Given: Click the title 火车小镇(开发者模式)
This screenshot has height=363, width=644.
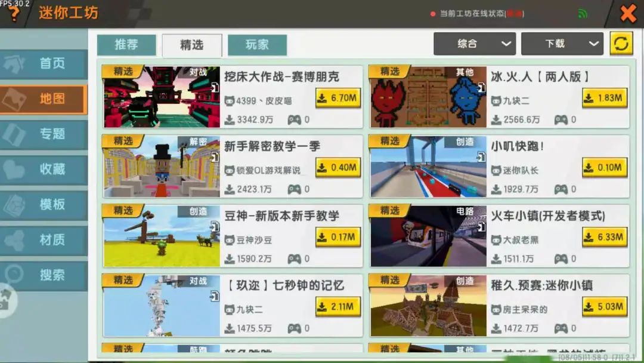Looking at the screenshot, I should coord(548,216).
